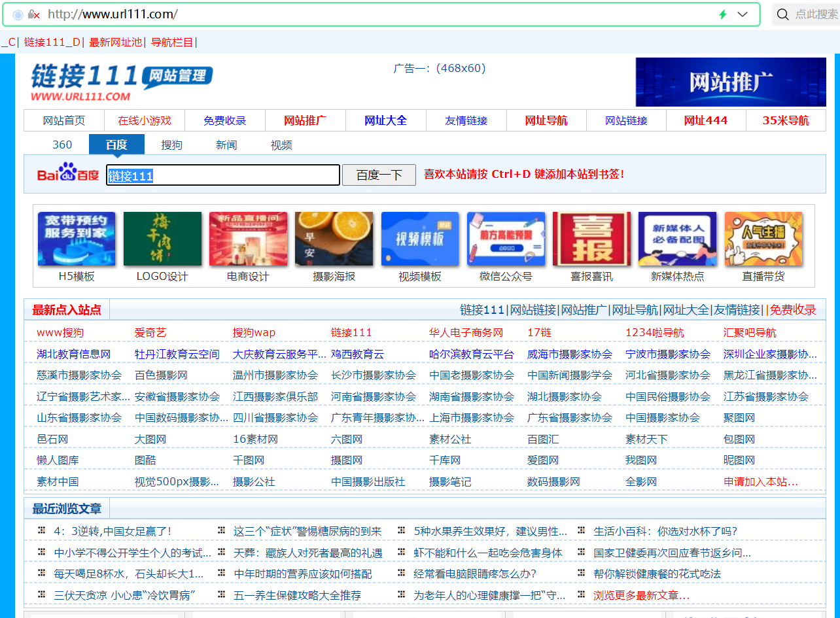This screenshot has height=618, width=840.
Task: Open 免费收录 in navigation bar
Action: (x=225, y=120)
